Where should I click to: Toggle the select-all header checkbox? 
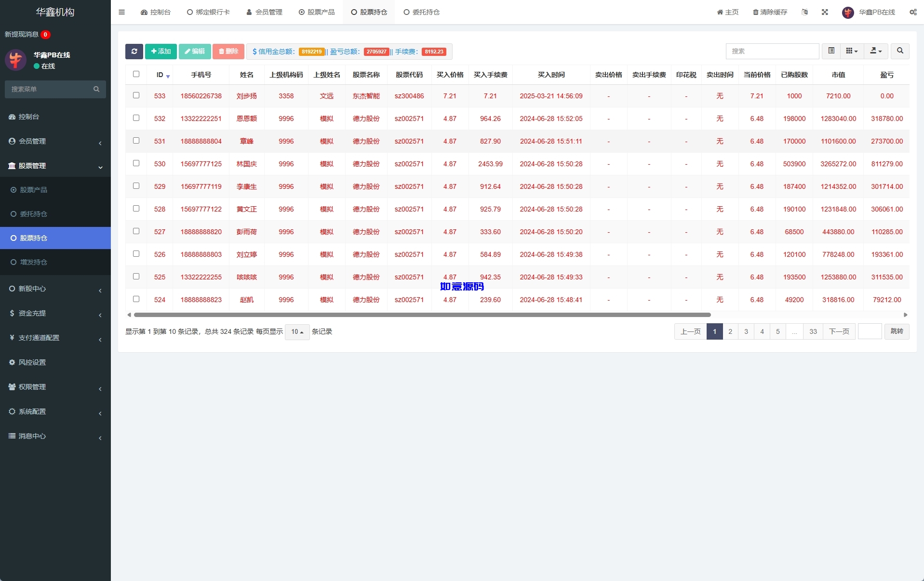click(x=136, y=74)
